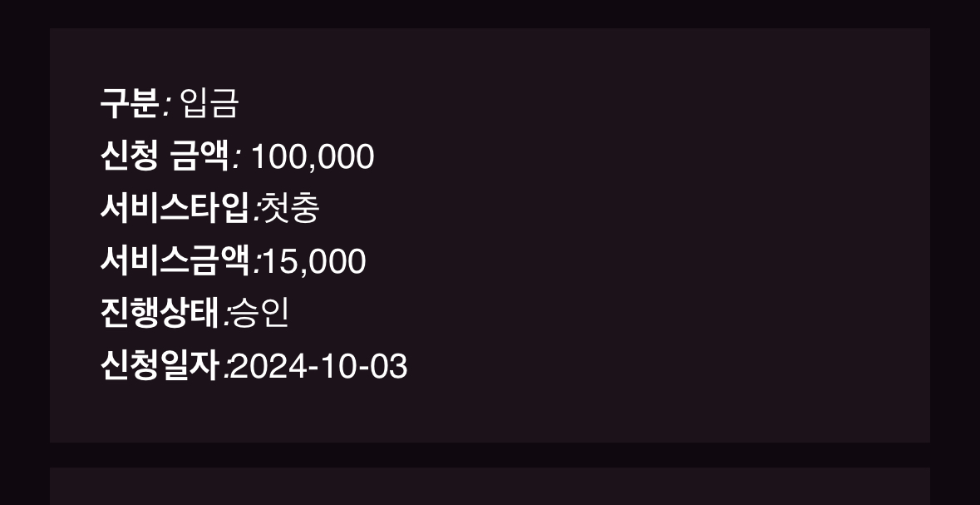Select the first deposit record card
Viewport: 980px width, 505px height.
pos(490,235)
